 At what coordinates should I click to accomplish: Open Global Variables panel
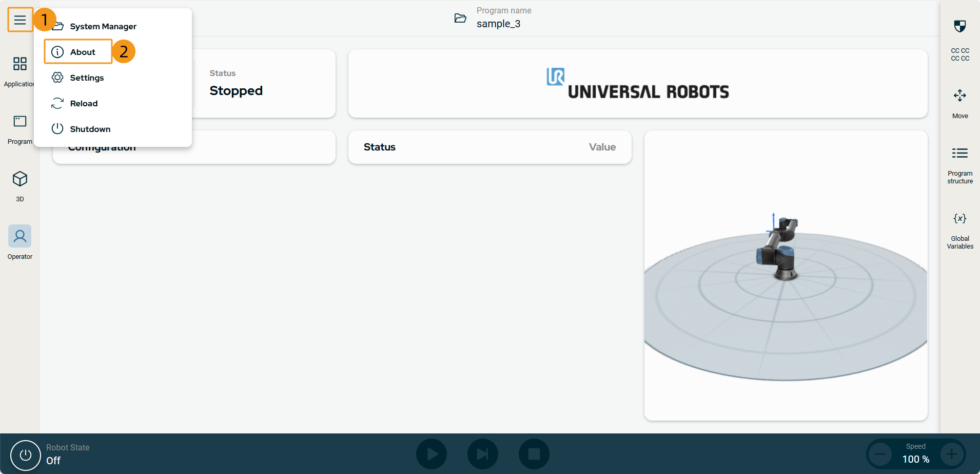pos(959,219)
